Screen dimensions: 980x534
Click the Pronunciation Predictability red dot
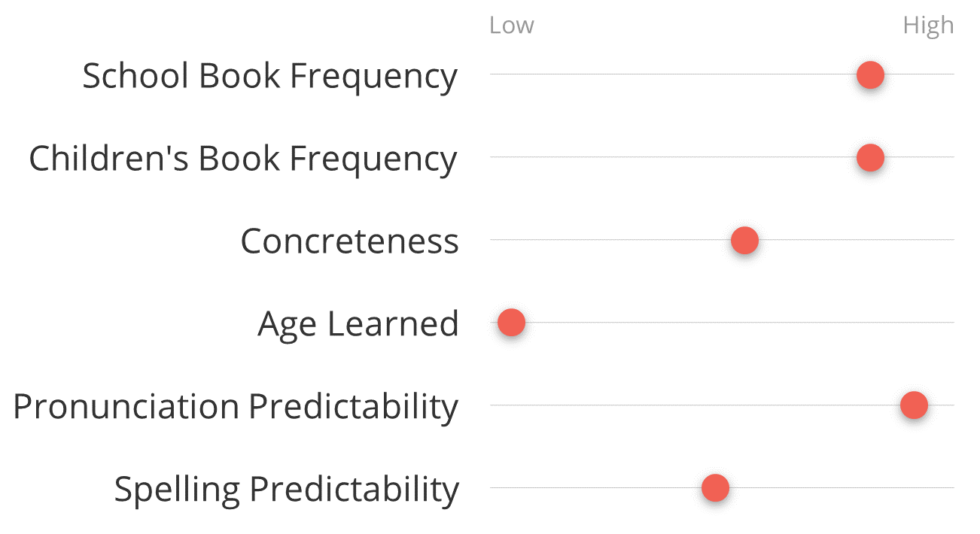point(914,405)
